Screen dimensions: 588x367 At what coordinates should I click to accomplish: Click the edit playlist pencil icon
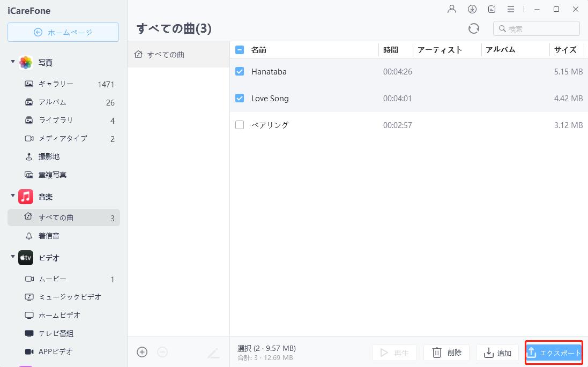click(214, 353)
